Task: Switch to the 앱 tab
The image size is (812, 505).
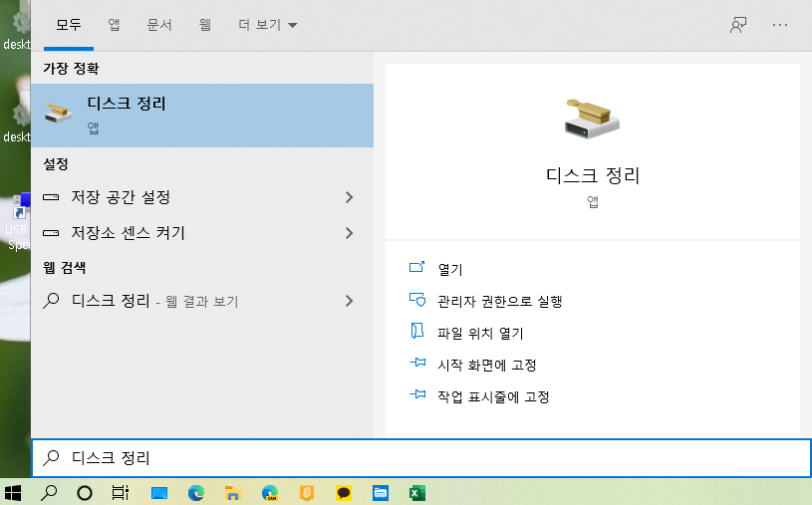Action: point(114,25)
